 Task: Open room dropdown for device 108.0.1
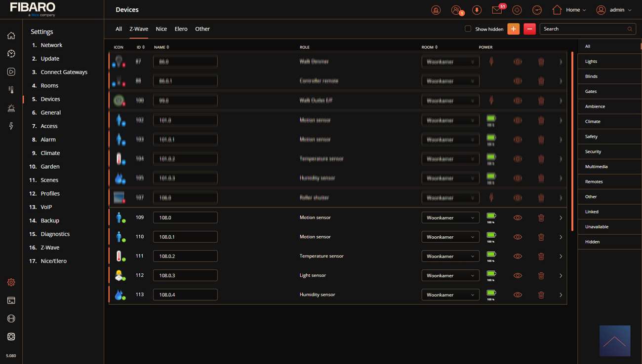[x=450, y=237]
